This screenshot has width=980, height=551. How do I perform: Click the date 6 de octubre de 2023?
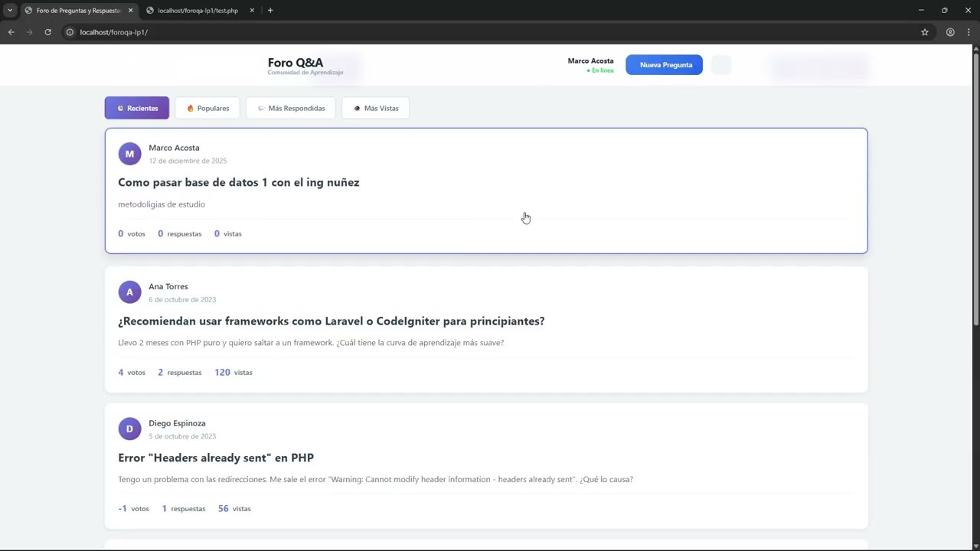182,299
